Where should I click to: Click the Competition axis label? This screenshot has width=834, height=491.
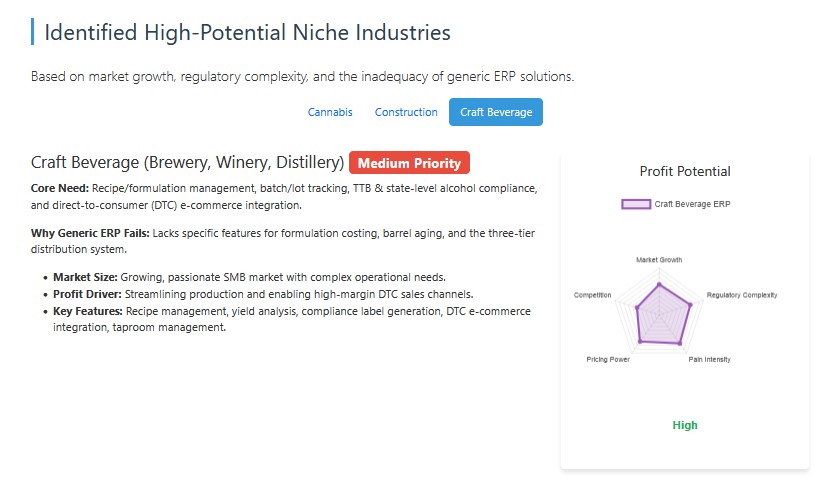coord(592,295)
